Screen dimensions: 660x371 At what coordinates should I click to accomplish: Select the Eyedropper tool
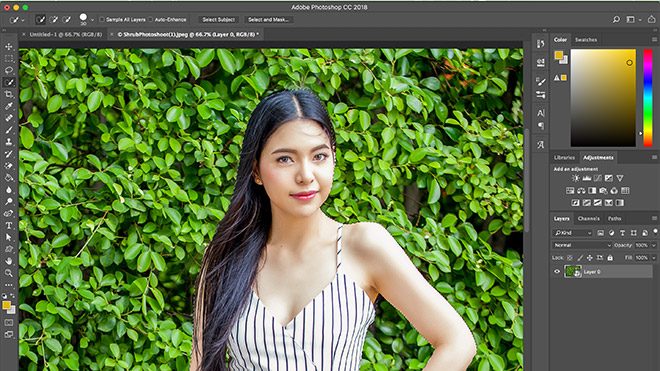tap(9, 106)
